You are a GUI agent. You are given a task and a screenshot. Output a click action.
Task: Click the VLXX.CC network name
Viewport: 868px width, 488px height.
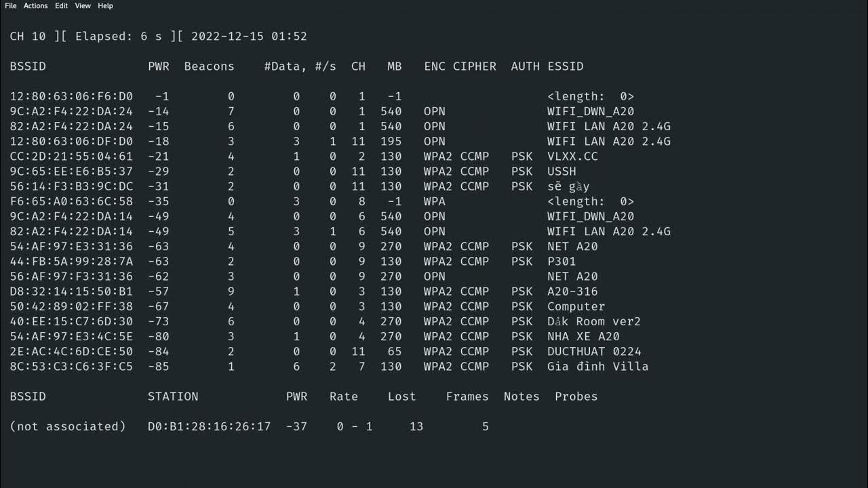(572, 157)
